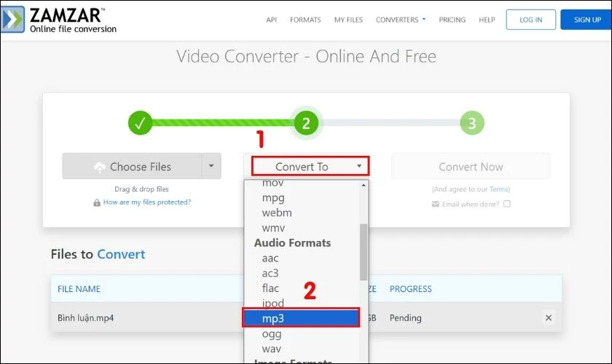This screenshot has width=612, height=364.
Task: Click the Convert Now button
Action: coord(471,167)
